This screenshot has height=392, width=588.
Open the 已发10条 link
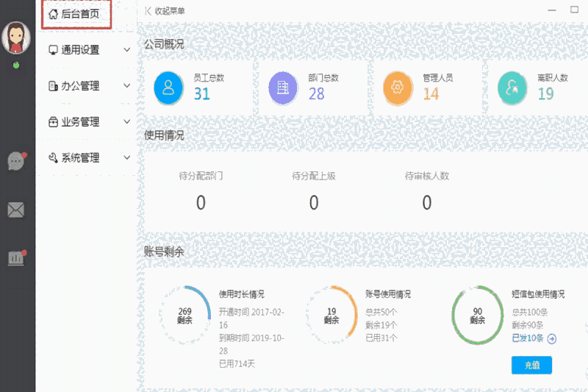(x=528, y=338)
